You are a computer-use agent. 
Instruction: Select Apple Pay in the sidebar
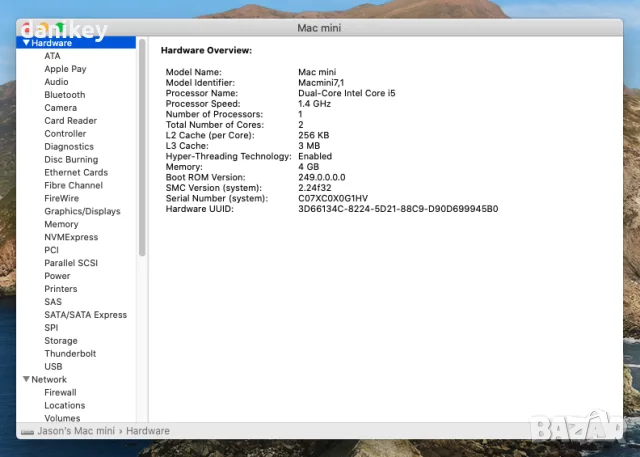point(65,69)
